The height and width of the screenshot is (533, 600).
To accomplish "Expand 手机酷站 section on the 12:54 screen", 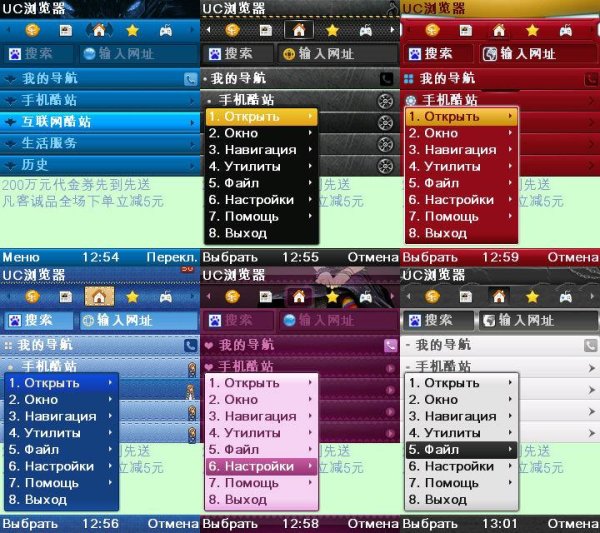I will point(100,100).
